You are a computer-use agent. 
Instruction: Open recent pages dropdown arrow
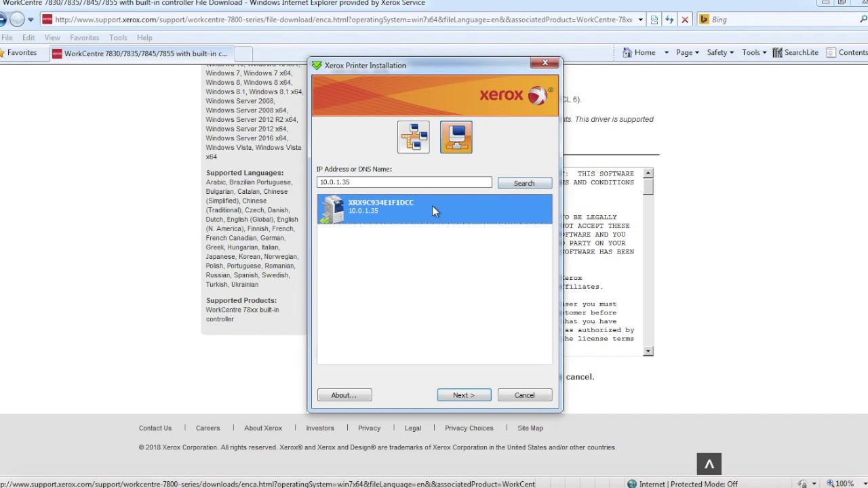(x=31, y=20)
